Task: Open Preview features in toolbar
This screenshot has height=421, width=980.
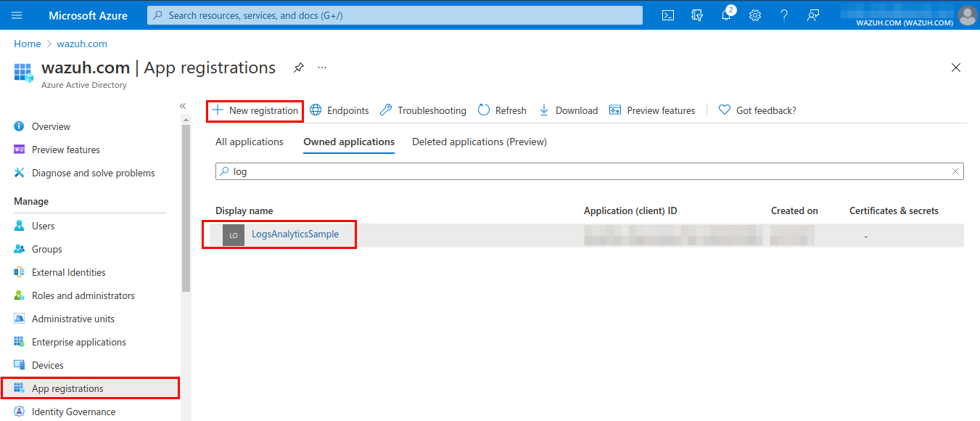Action: point(652,110)
